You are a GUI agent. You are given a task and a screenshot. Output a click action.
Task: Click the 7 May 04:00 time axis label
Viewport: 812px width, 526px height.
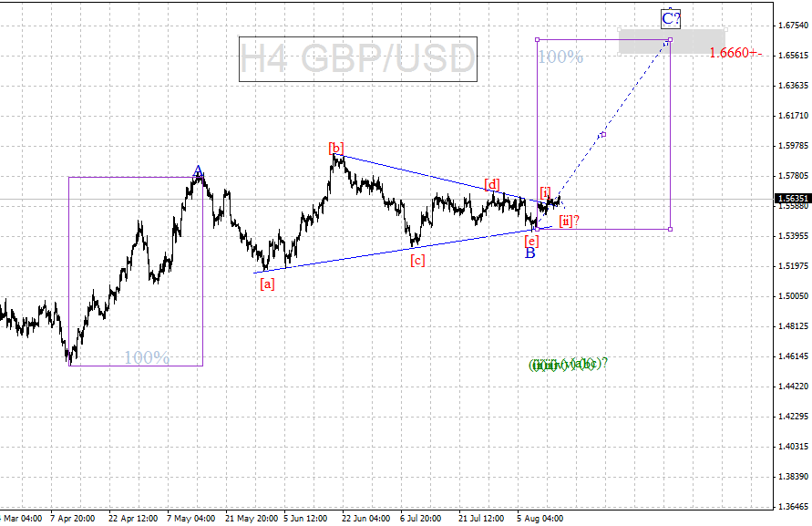coord(191,518)
